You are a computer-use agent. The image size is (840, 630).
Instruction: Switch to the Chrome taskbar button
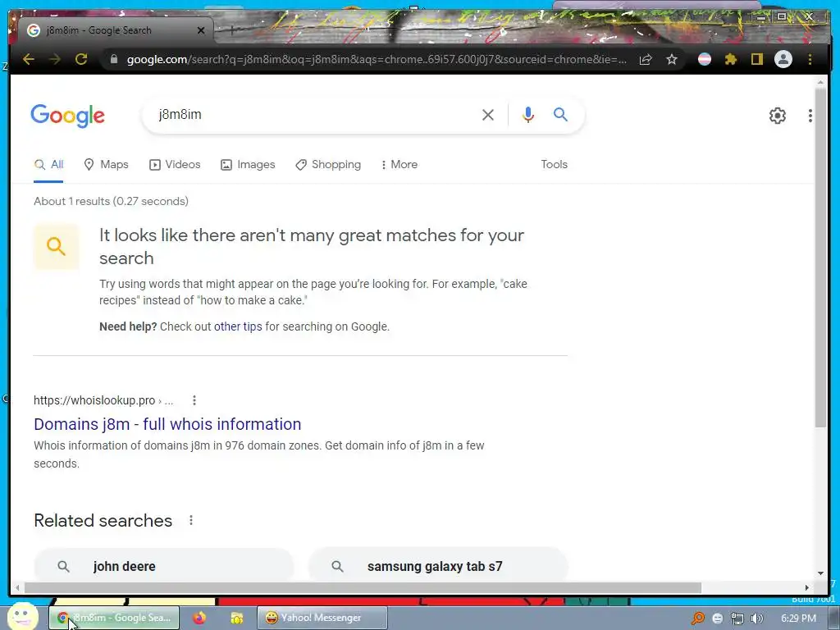114,618
